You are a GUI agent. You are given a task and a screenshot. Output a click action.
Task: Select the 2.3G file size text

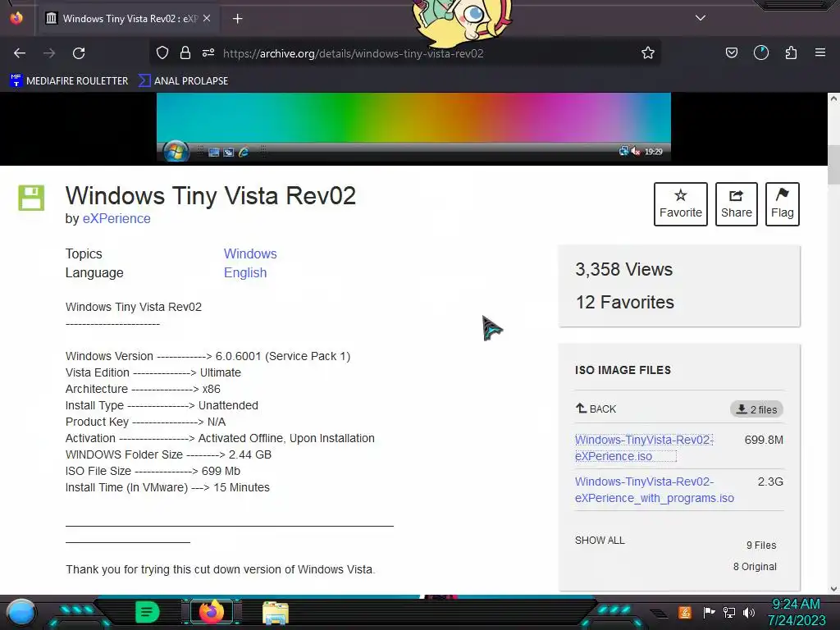click(770, 482)
